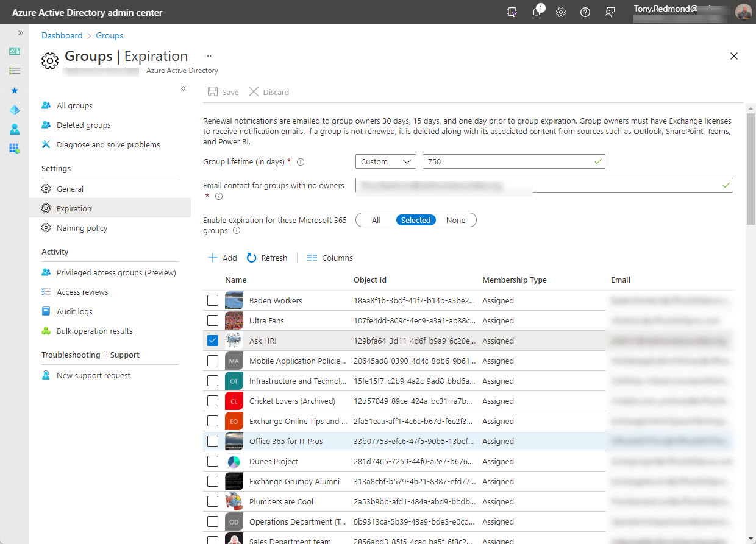Open the Favorites star icon
This screenshot has height=544, width=756.
point(15,90)
